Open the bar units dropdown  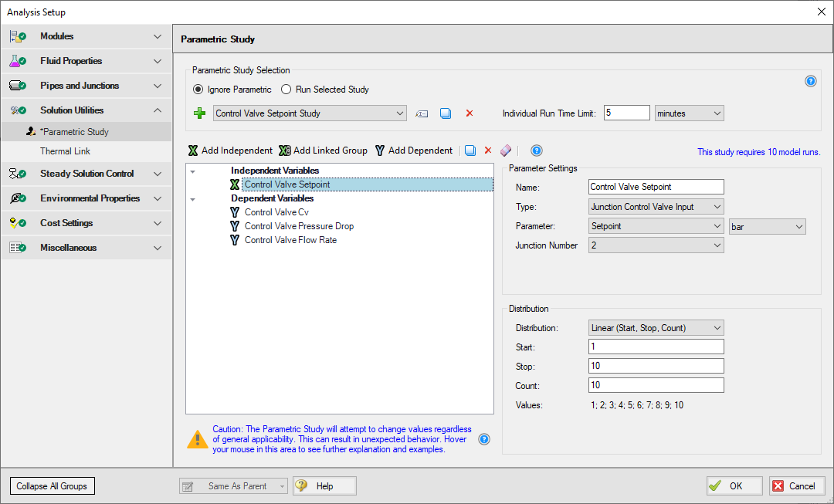pyautogui.click(x=767, y=226)
